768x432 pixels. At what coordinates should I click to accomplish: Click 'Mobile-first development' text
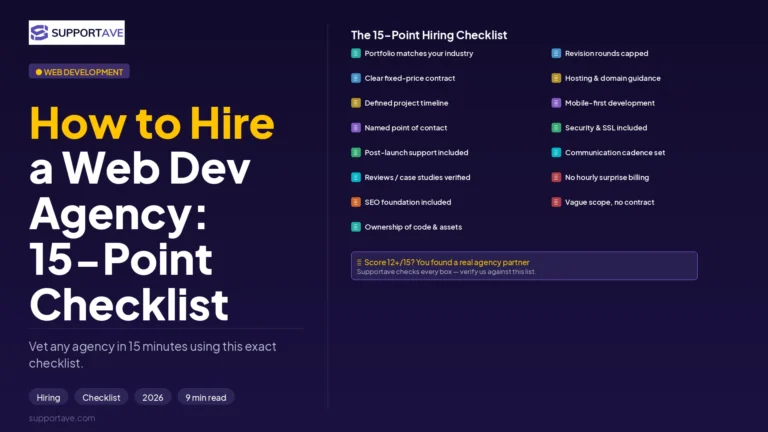click(x=610, y=103)
